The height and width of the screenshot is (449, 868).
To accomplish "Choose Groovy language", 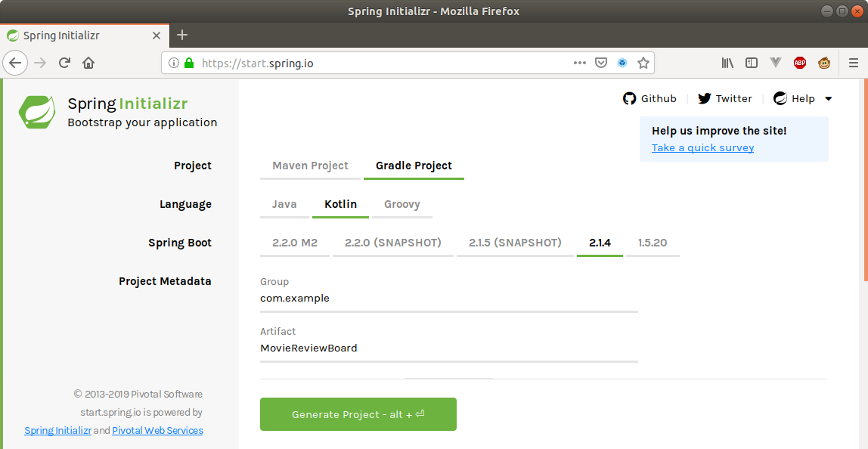I will (x=402, y=205).
